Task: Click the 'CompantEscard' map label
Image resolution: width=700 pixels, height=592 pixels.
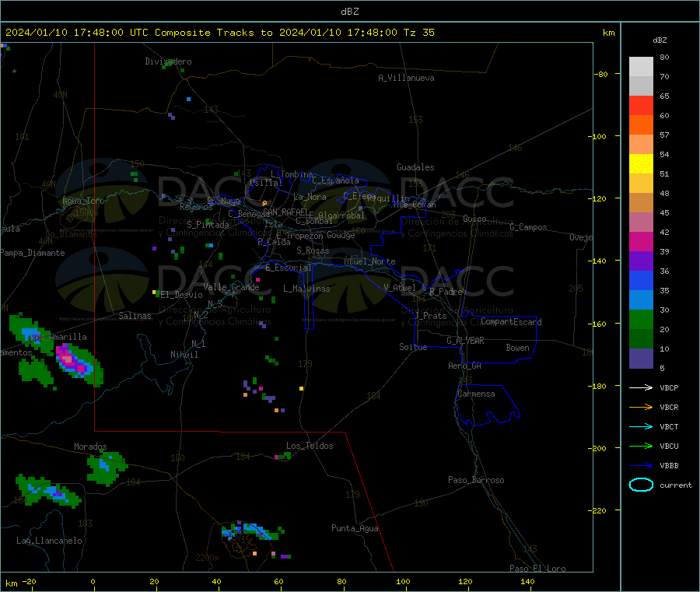Action: tap(511, 322)
